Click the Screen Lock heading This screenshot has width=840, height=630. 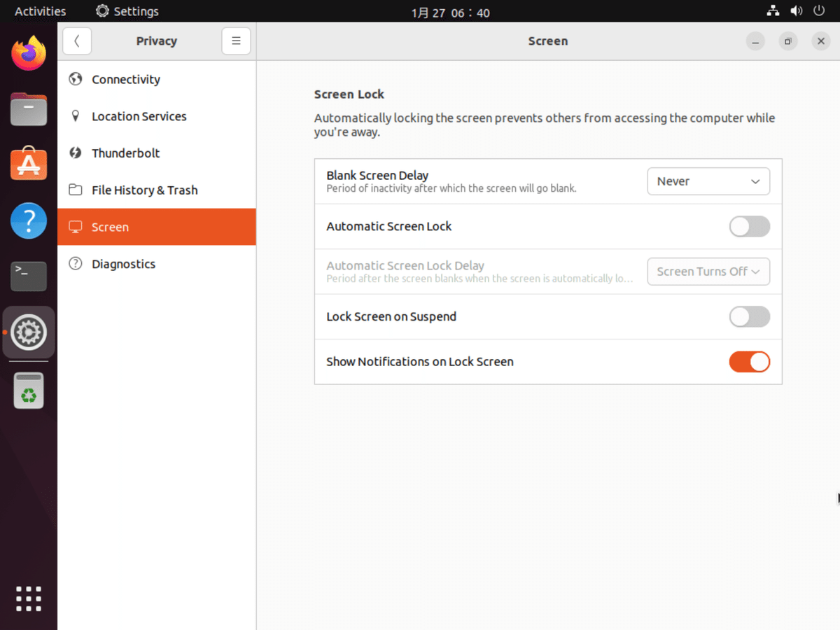click(349, 94)
